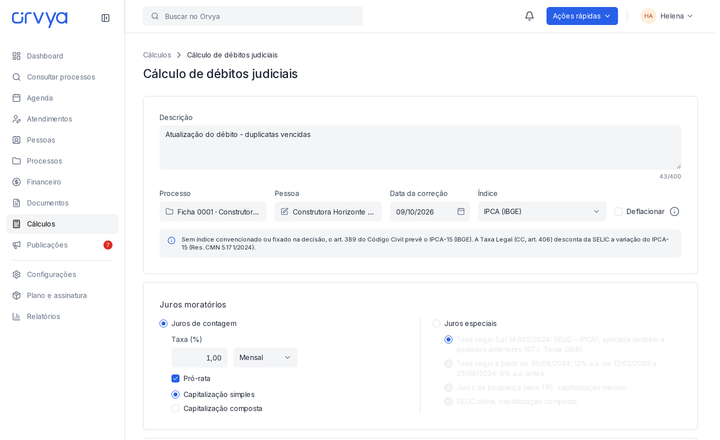Open the Pessoa Construtora Horizonte selector
Screen dimensions: 720x440
click(x=328, y=212)
